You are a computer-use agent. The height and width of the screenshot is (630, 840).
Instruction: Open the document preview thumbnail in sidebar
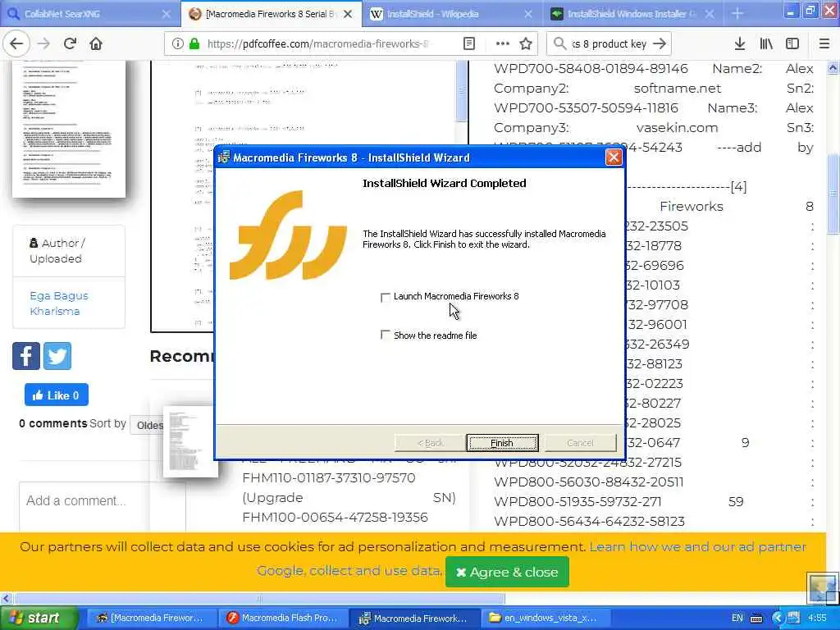click(x=69, y=129)
